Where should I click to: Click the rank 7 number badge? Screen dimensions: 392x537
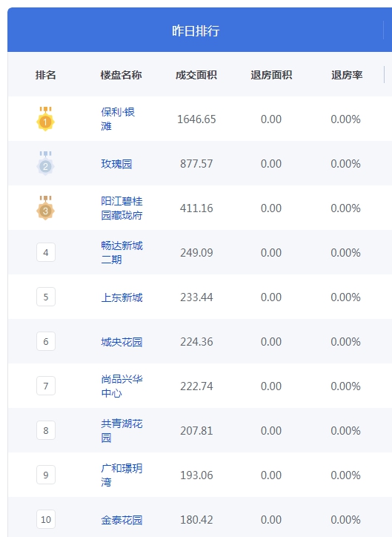tap(46, 386)
